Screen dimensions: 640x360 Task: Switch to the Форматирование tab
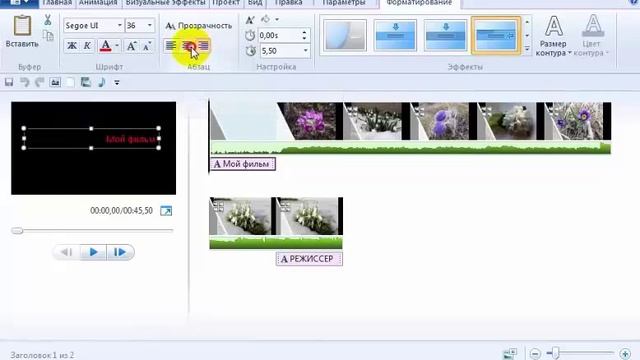point(419,3)
